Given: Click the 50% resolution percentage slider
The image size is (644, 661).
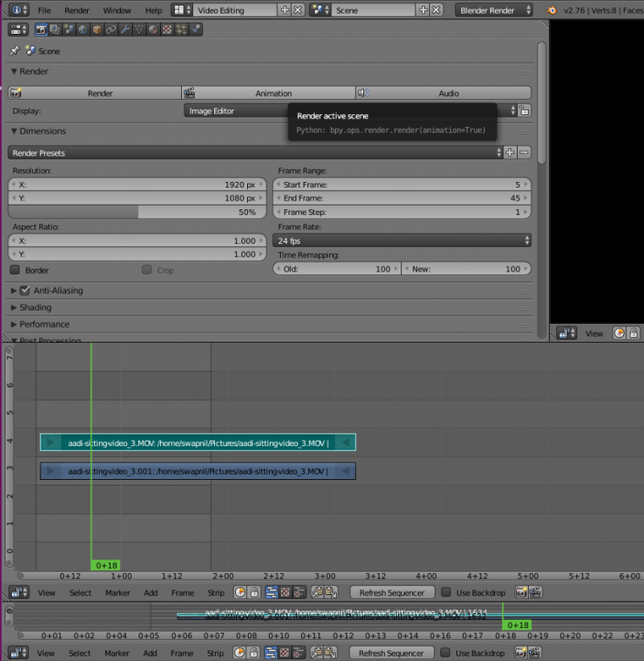Looking at the screenshot, I should pyautogui.click(x=138, y=212).
